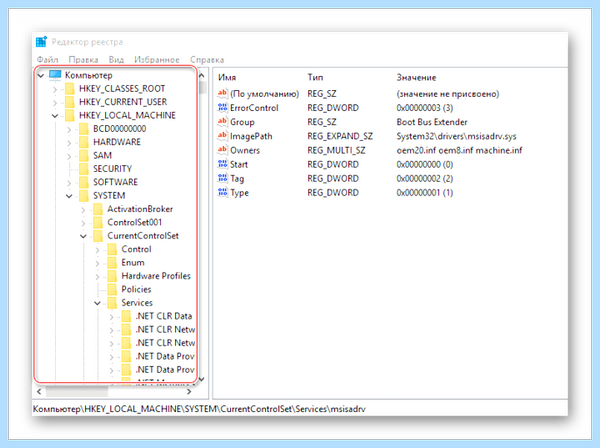The image size is (600, 448).
Task: Select the ErrorControl value name
Action: tap(254, 108)
